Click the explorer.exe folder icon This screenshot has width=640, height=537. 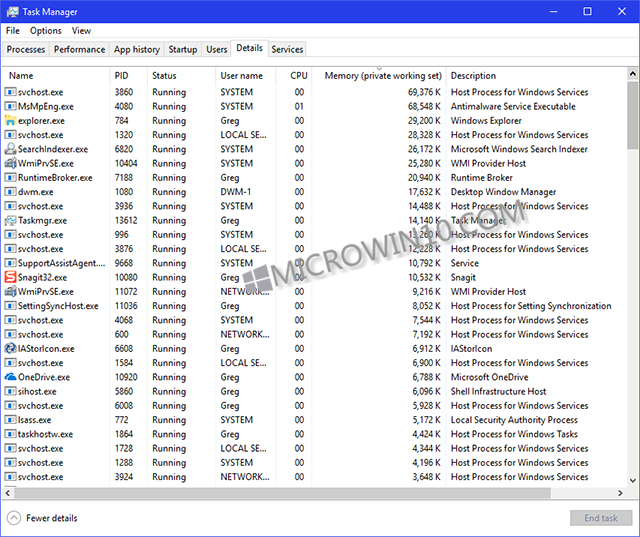coord(10,121)
